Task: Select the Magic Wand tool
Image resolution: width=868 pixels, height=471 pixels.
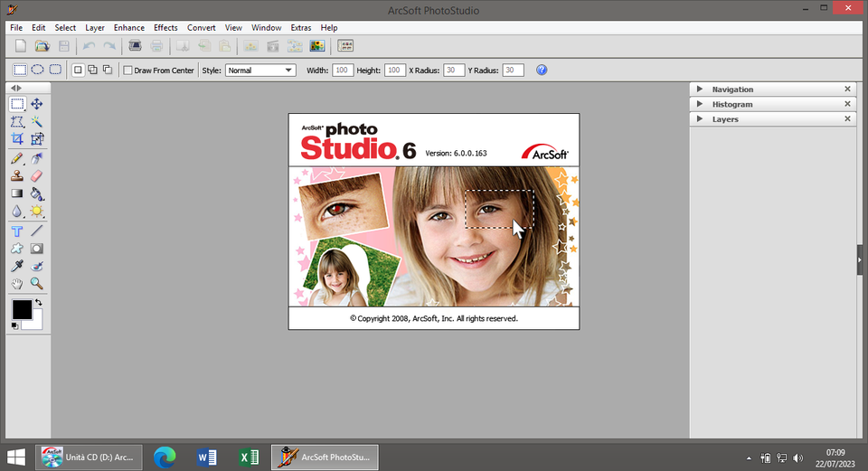Action: click(x=37, y=121)
